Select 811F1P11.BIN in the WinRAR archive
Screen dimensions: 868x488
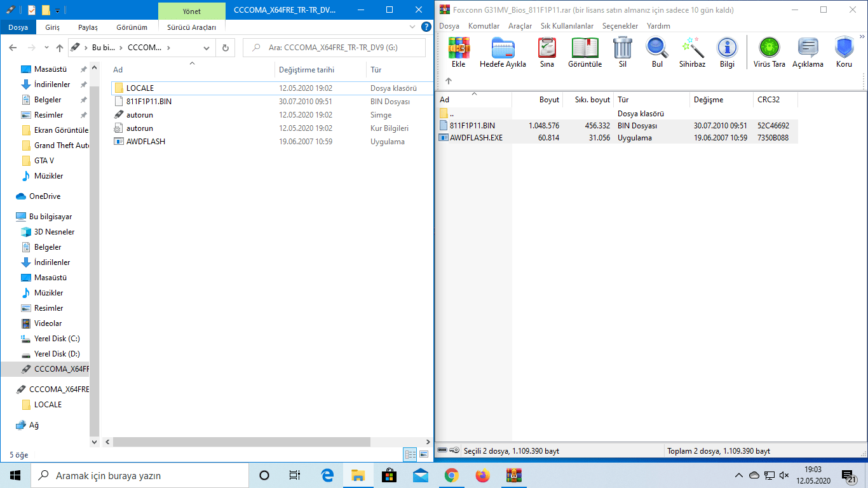[472, 126]
